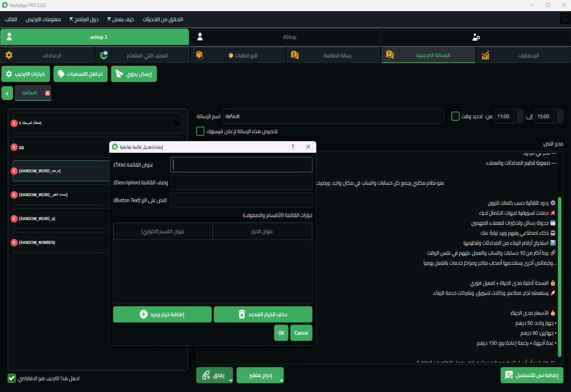Click the green + icon to add a welcome tab
571x392 pixels.
click(x=7, y=93)
